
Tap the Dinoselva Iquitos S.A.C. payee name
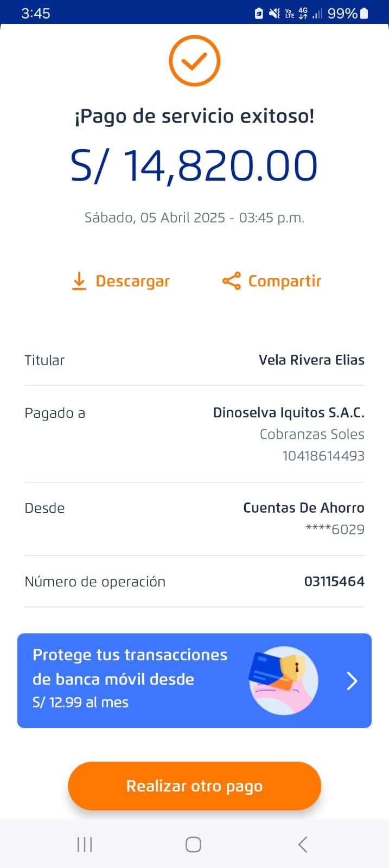click(289, 413)
